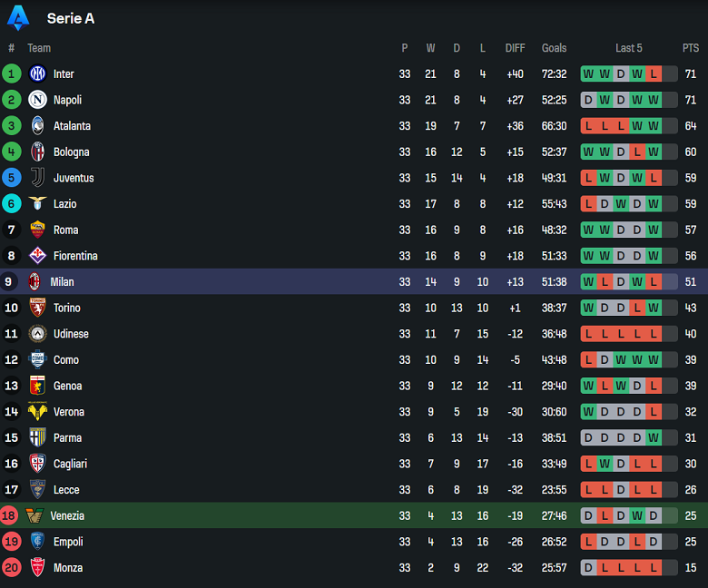Click Udinese's first loss form badge
This screenshot has width=708, height=588.
tap(588, 334)
